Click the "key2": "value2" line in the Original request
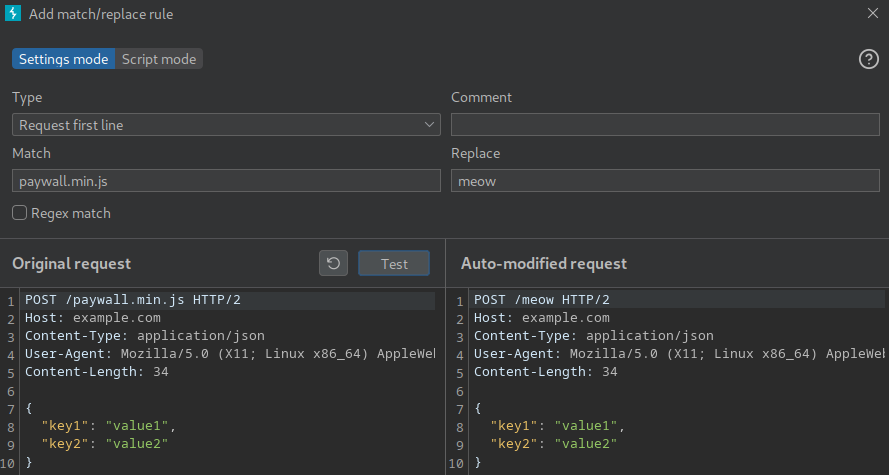The image size is (889, 475). [x=104, y=444]
